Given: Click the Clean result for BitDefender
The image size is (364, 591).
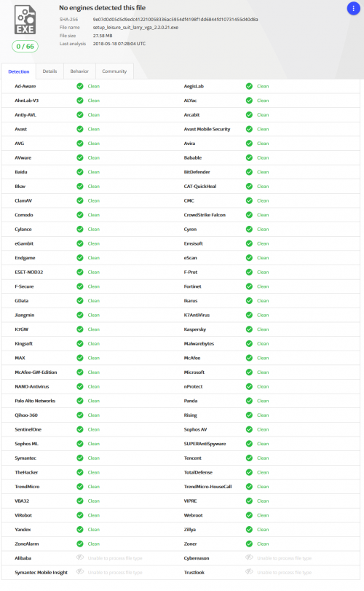Looking at the screenshot, I should (263, 172).
